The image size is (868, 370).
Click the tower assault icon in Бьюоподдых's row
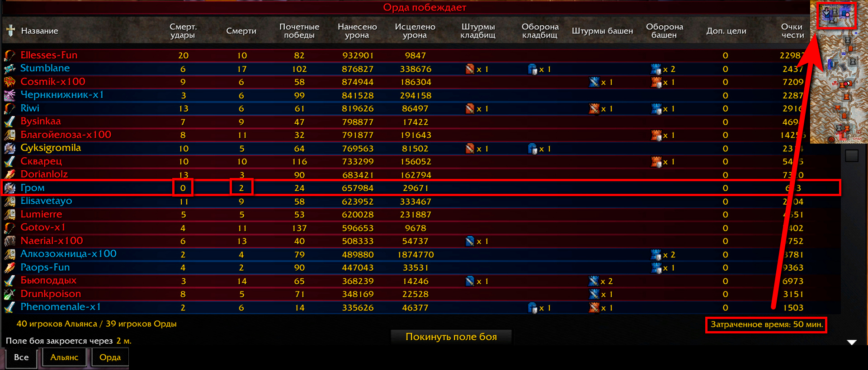point(594,281)
